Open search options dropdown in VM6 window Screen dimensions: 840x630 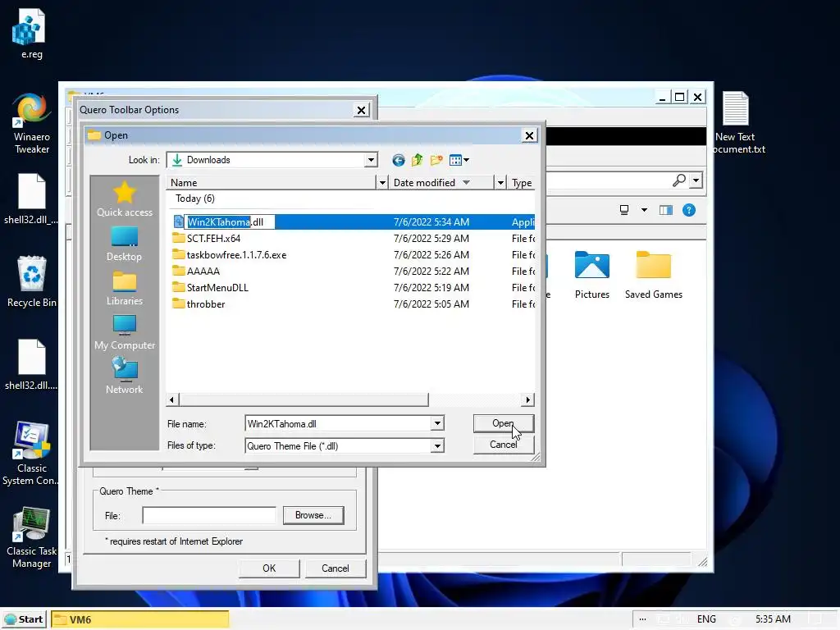point(696,180)
